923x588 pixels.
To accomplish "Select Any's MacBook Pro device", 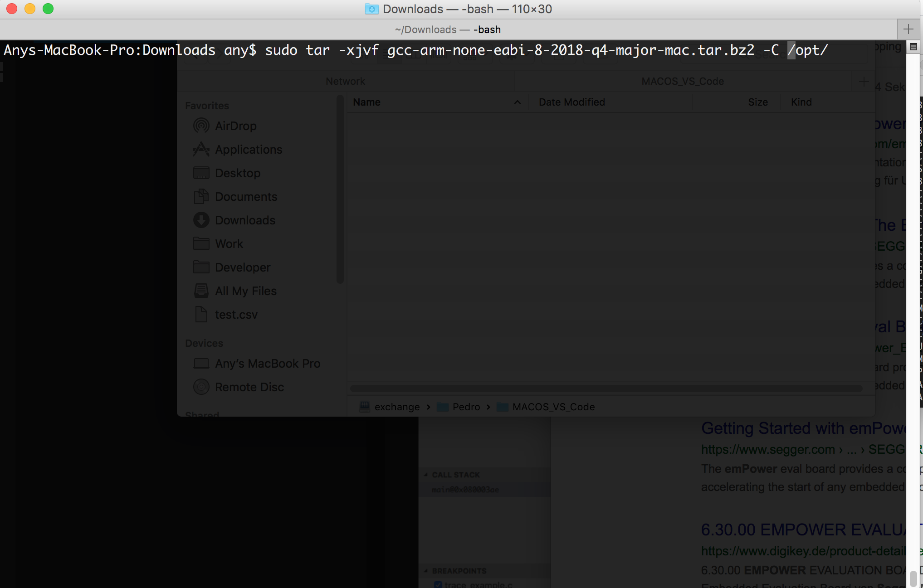I will coord(267,364).
